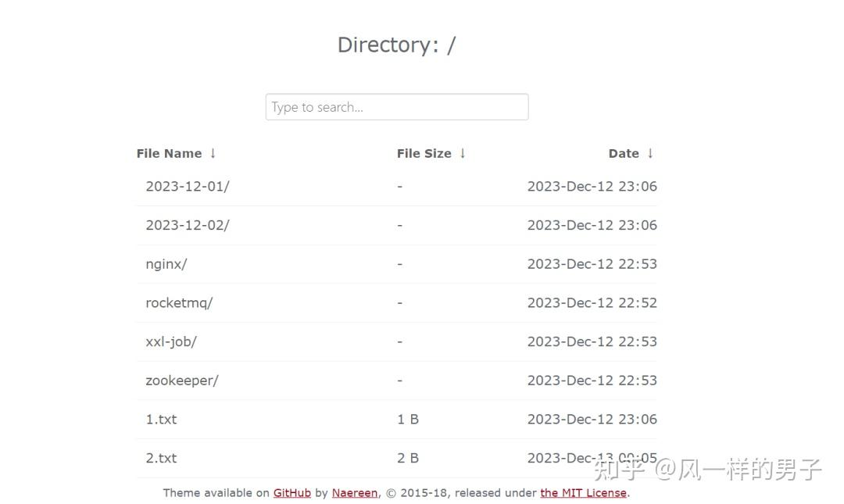Sort by File Name arrow icon
The image size is (844, 504).
[x=213, y=153]
